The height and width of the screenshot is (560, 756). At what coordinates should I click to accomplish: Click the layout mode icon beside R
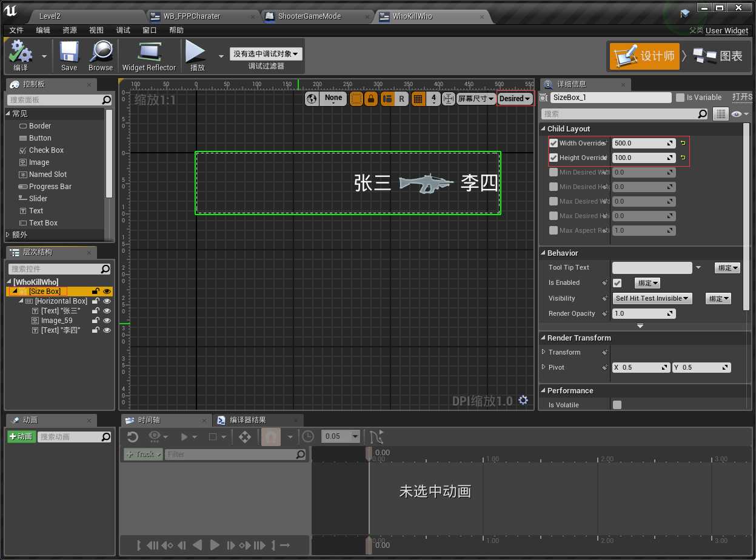click(x=387, y=99)
